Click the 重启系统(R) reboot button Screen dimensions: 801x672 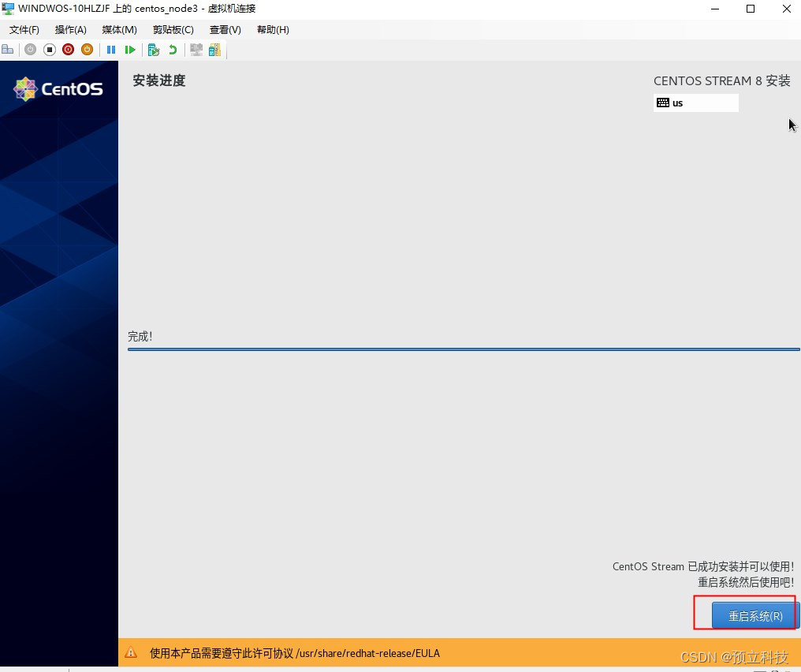pos(755,616)
